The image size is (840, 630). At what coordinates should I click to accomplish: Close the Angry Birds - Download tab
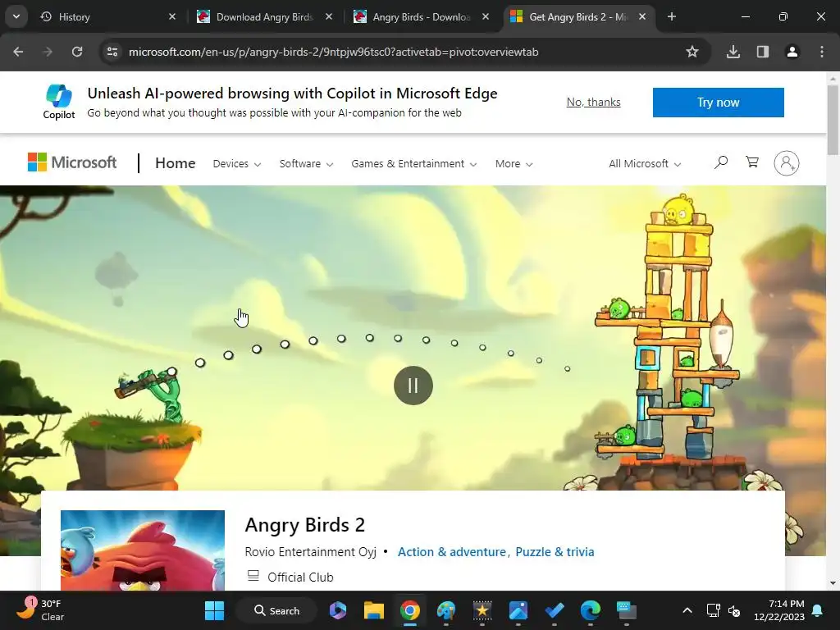click(486, 16)
